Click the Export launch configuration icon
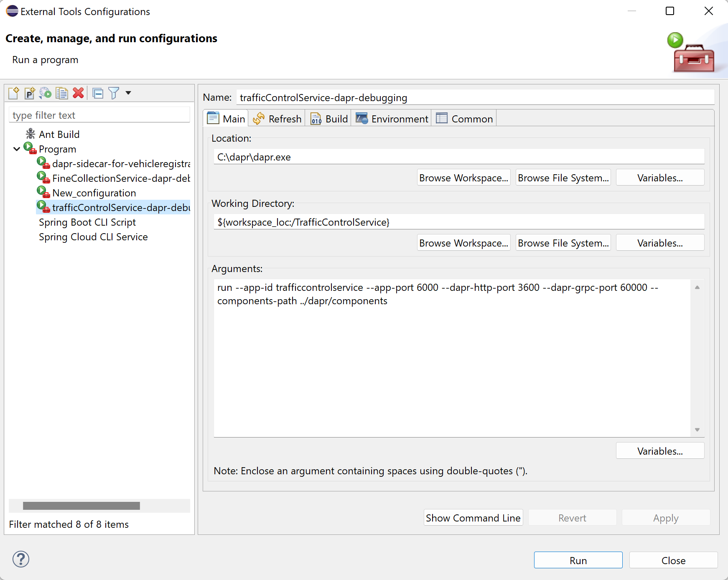 tap(45, 93)
